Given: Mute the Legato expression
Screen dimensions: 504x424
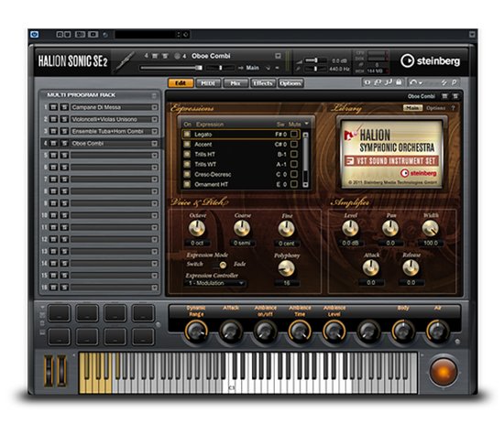Looking at the screenshot, I should [294, 134].
